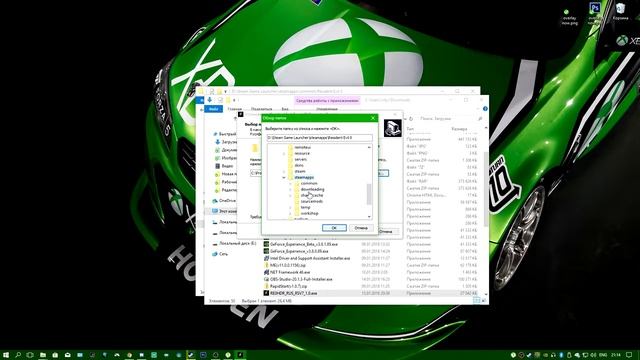The width and height of the screenshot is (640, 360).
Task: Select the resource folder in the tree
Action: [x=302, y=153]
